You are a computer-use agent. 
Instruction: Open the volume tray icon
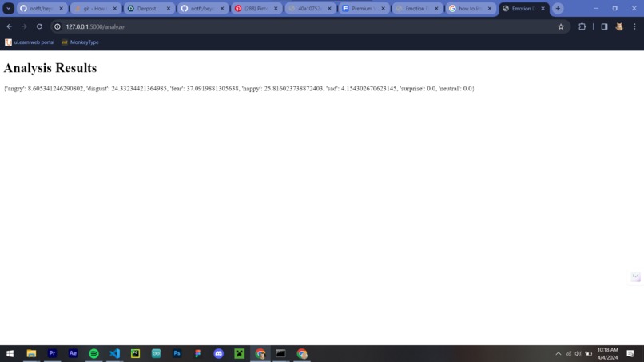[x=578, y=354]
